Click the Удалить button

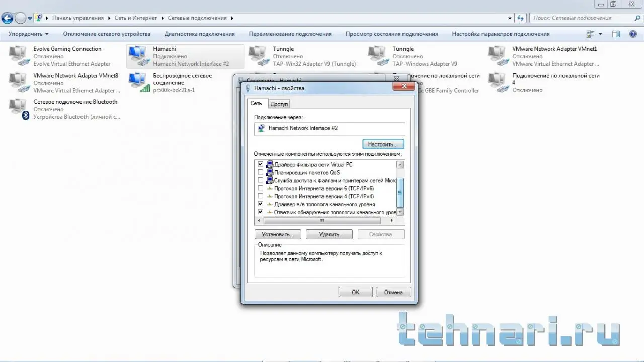tap(329, 235)
